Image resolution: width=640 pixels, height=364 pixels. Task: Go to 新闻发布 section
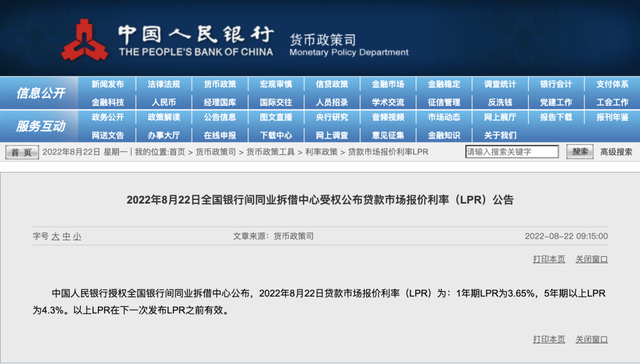tap(108, 84)
